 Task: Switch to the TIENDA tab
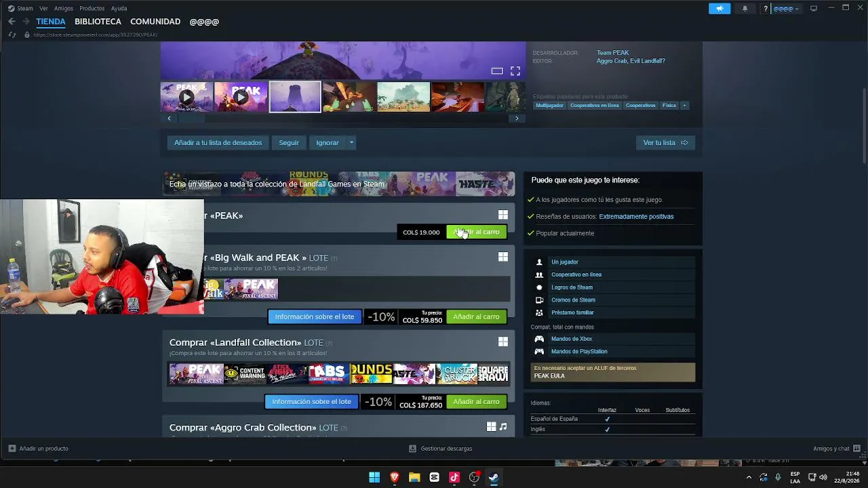51,22
